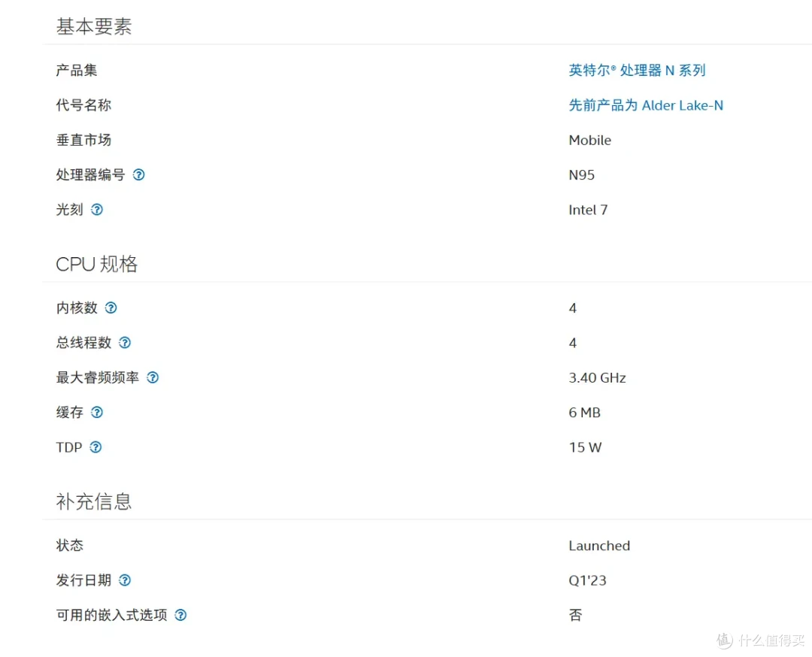Click the N95 processor number value
Screen dimensions: 812x657
[x=581, y=175]
